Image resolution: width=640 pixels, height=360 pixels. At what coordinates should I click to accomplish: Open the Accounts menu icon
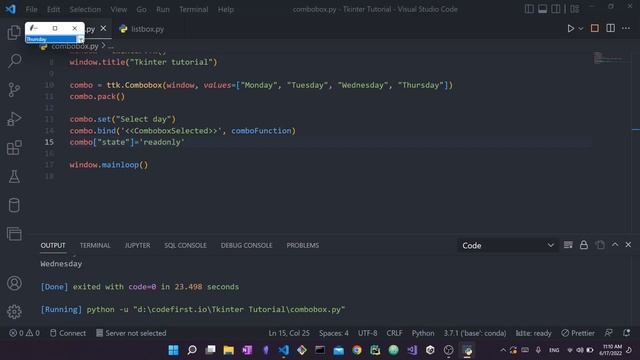pyautogui.click(x=14, y=283)
